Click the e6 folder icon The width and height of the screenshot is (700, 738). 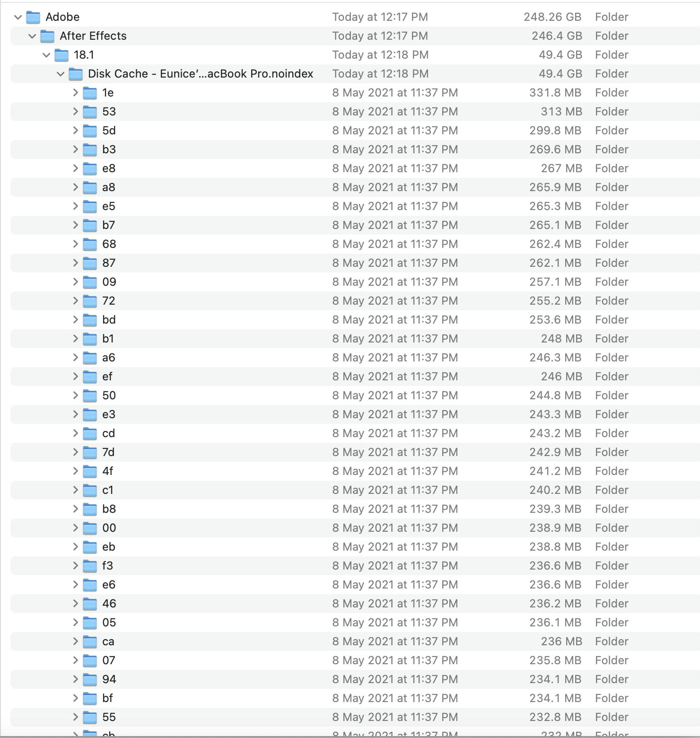click(x=90, y=585)
